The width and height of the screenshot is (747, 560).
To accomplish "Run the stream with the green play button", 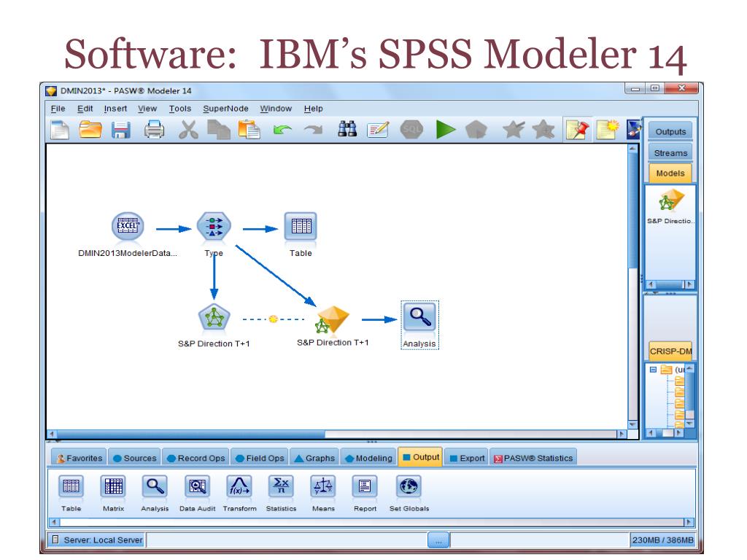I will 446,130.
